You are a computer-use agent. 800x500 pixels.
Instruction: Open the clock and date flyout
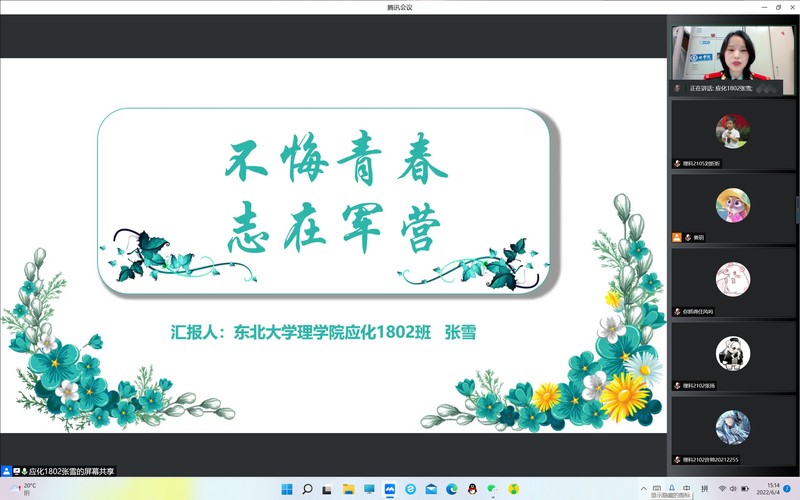(768, 489)
